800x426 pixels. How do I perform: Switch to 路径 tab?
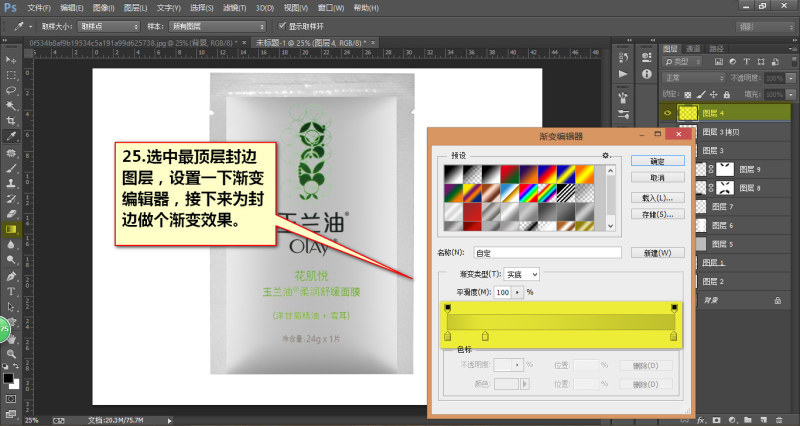click(716, 49)
